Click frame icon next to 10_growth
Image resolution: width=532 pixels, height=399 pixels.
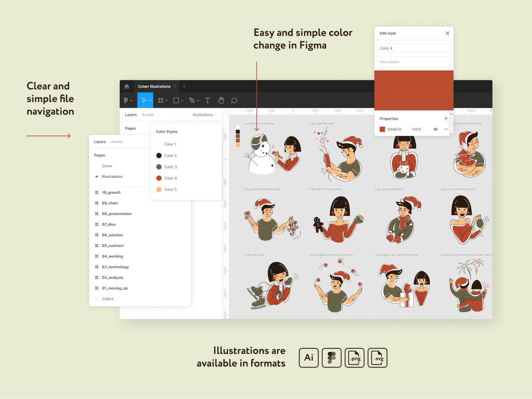click(97, 193)
